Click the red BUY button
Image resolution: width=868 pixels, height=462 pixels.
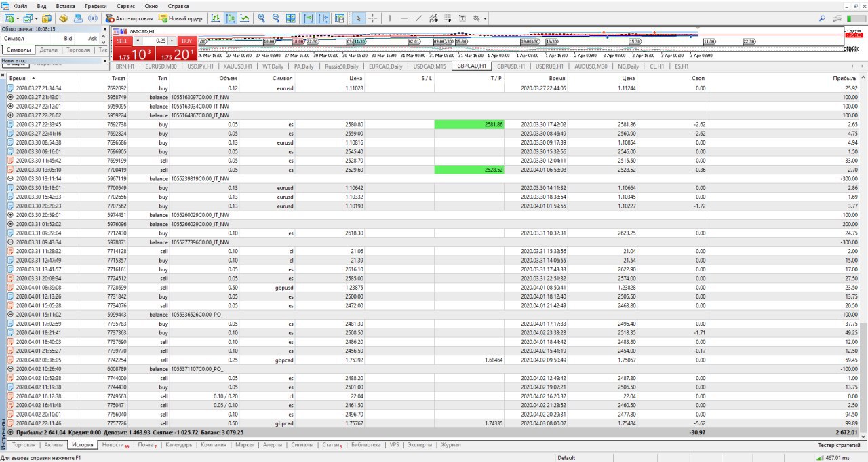[x=187, y=41]
